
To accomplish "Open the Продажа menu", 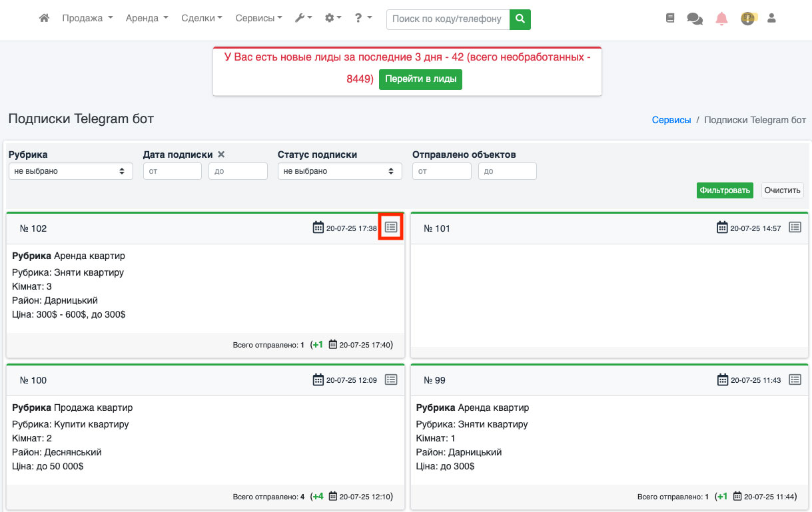I will point(87,19).
